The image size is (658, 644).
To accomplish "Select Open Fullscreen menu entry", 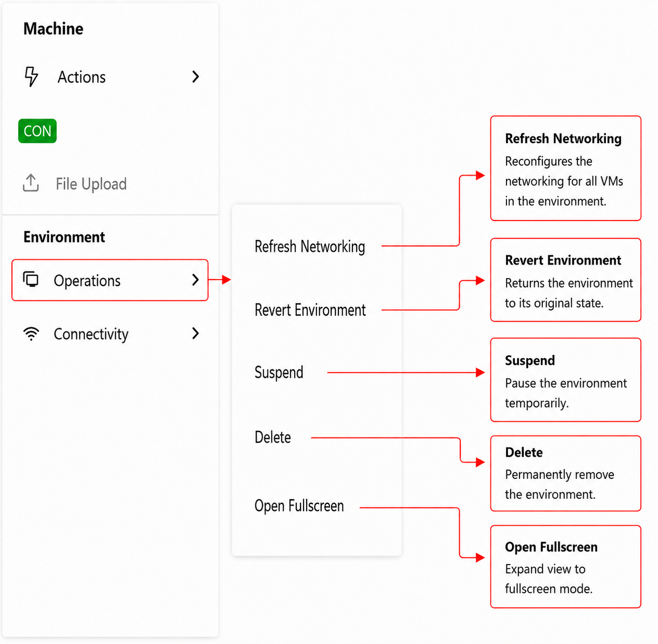I will 299,505.
